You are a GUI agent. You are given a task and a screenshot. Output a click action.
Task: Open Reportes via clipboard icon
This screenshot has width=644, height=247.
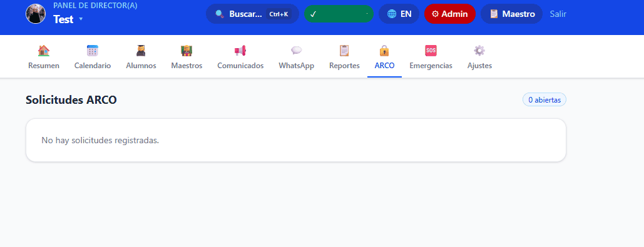(344, 51)
